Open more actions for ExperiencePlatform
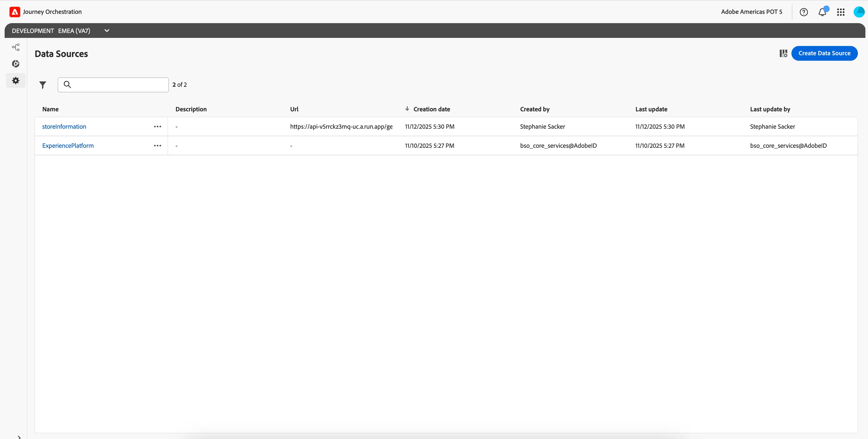 coord(157,146)
